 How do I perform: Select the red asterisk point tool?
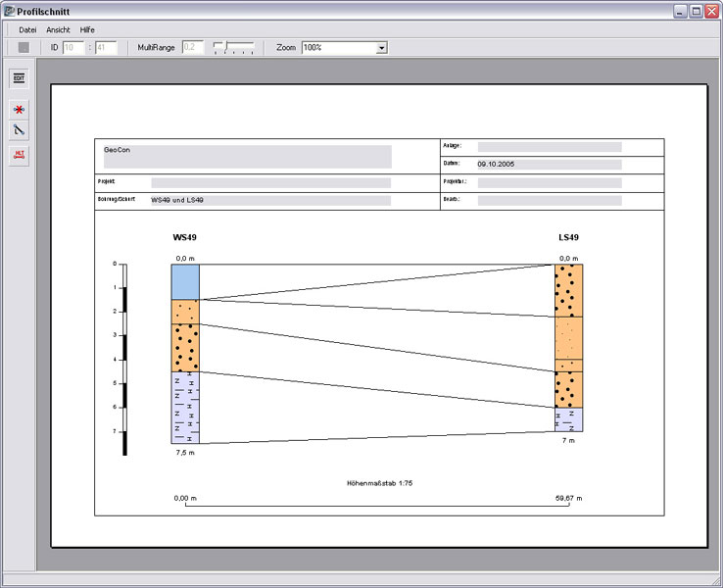(x=19, y=109)
